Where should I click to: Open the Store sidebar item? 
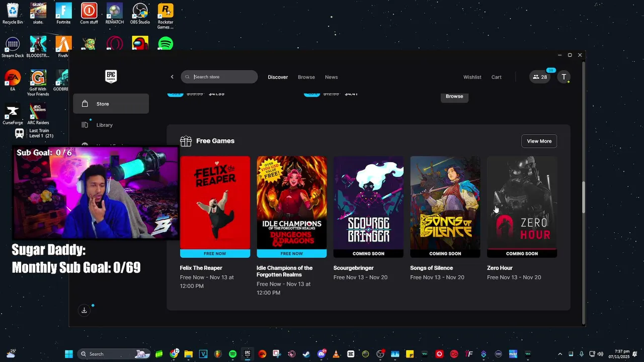click(111, 104)
